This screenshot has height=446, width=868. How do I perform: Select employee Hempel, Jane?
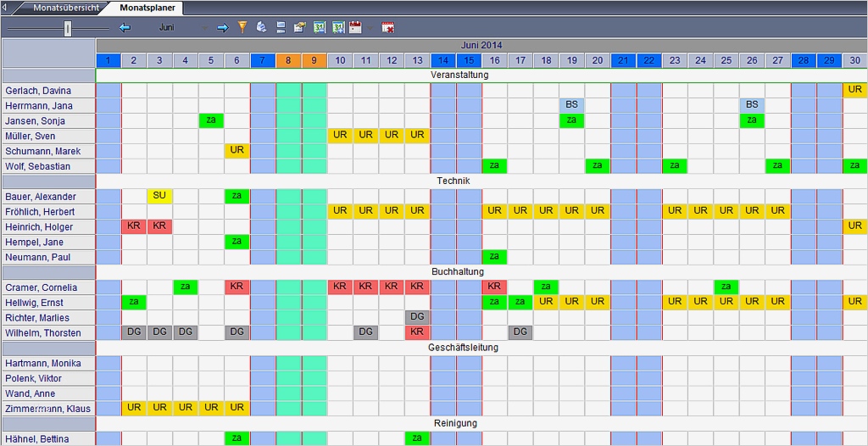[x=48, y=243]
